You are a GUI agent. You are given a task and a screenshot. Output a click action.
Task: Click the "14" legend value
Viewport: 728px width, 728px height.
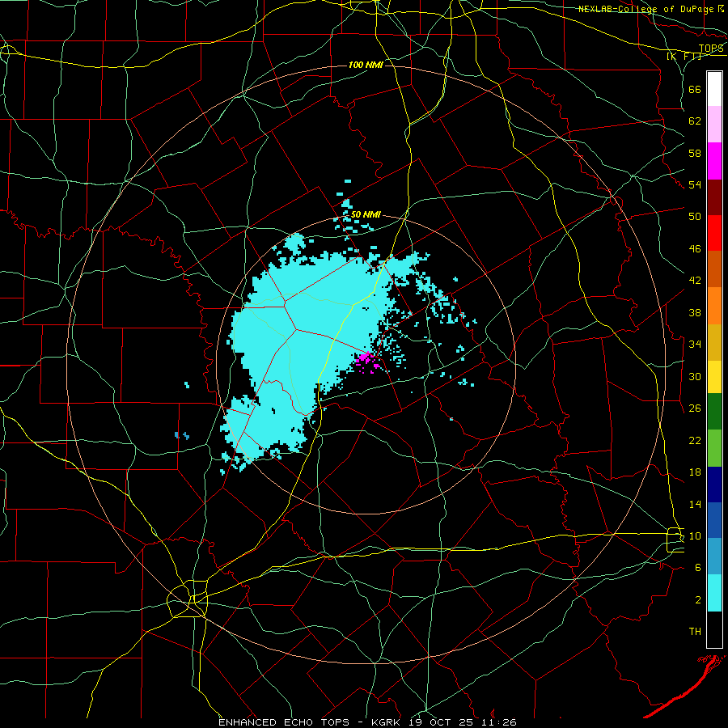(695, 504)
